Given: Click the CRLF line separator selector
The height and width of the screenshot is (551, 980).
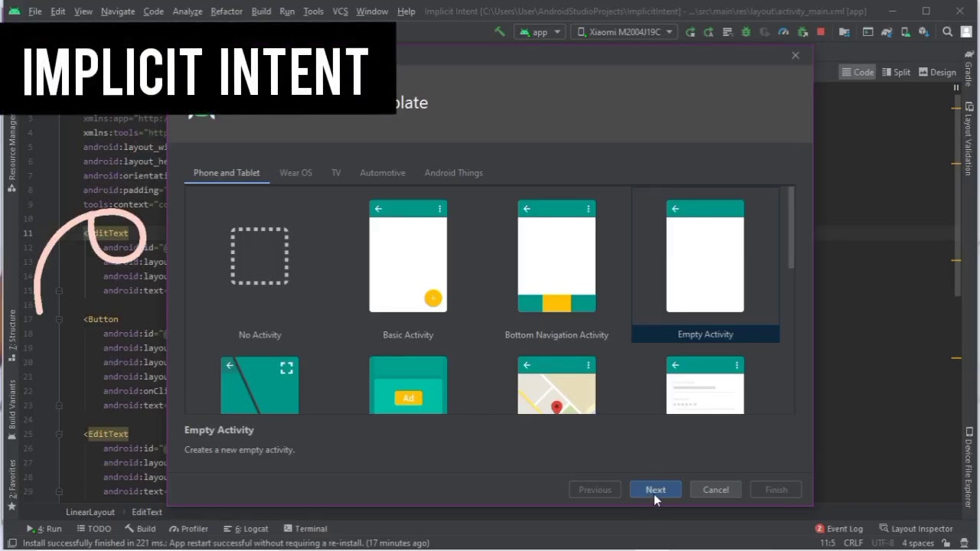Looking at the screenshot, I should [853, 543].
